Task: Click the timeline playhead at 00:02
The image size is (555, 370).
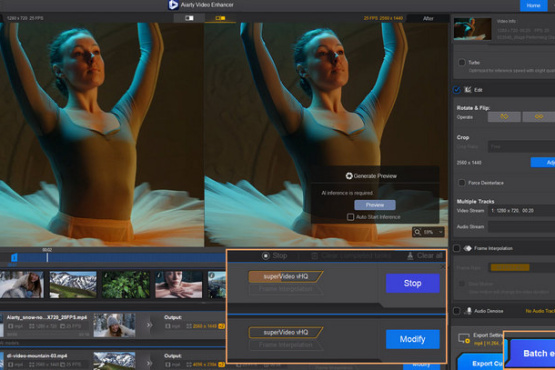Action: click(x=47, y=257)
